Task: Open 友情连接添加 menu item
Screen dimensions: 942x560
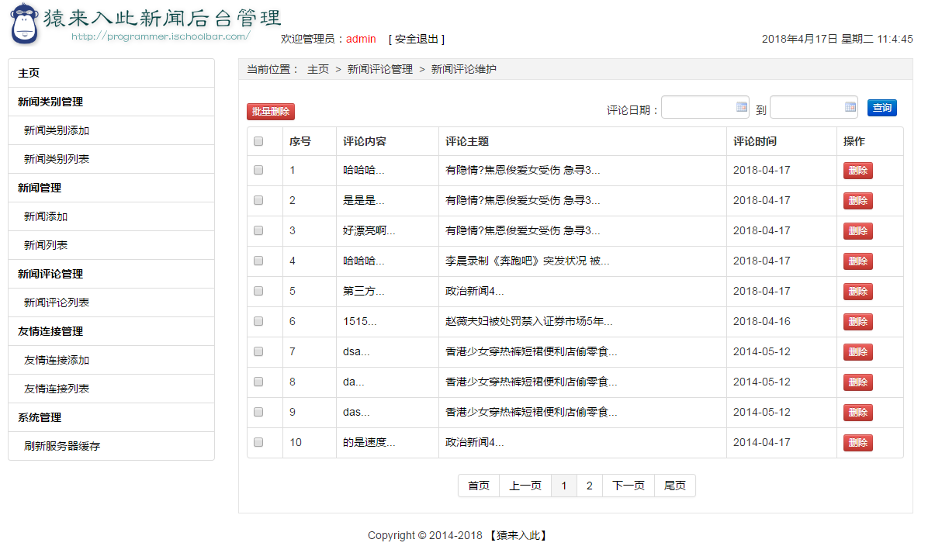Action: tap(111, 360)
